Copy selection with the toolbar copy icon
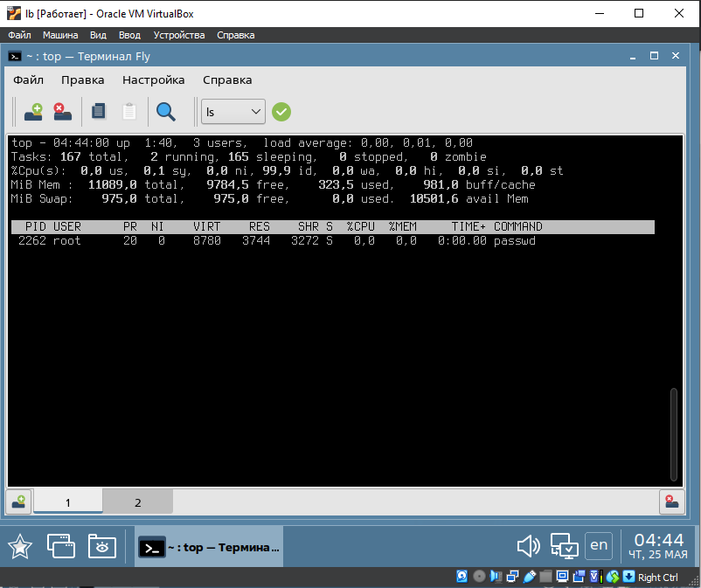Viewport: 701px width, 588px height. pos(99,112)
